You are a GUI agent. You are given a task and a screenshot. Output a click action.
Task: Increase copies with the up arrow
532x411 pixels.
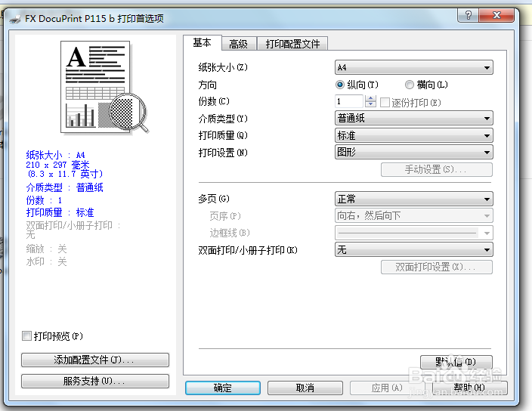coord(370,98)
